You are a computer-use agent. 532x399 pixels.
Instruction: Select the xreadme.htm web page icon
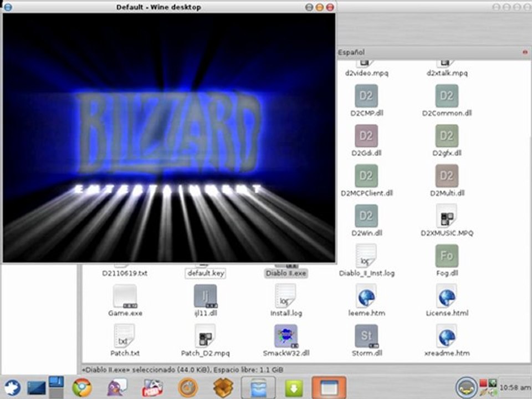[447, 336]
